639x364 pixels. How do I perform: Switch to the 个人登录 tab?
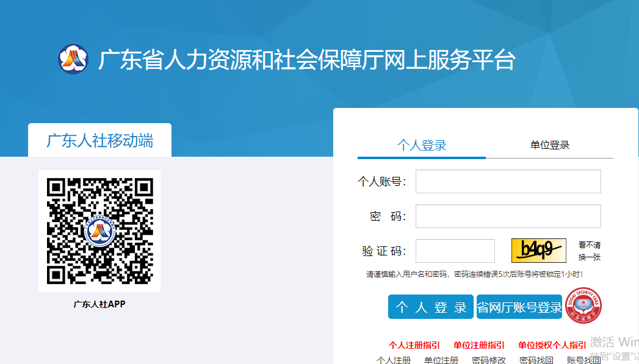pos(421,145)
